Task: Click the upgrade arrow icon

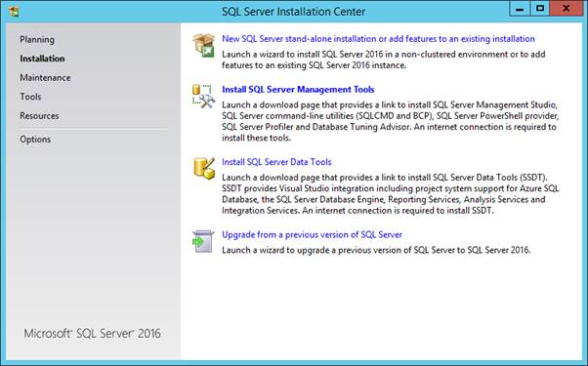Action: click(203, 241)
